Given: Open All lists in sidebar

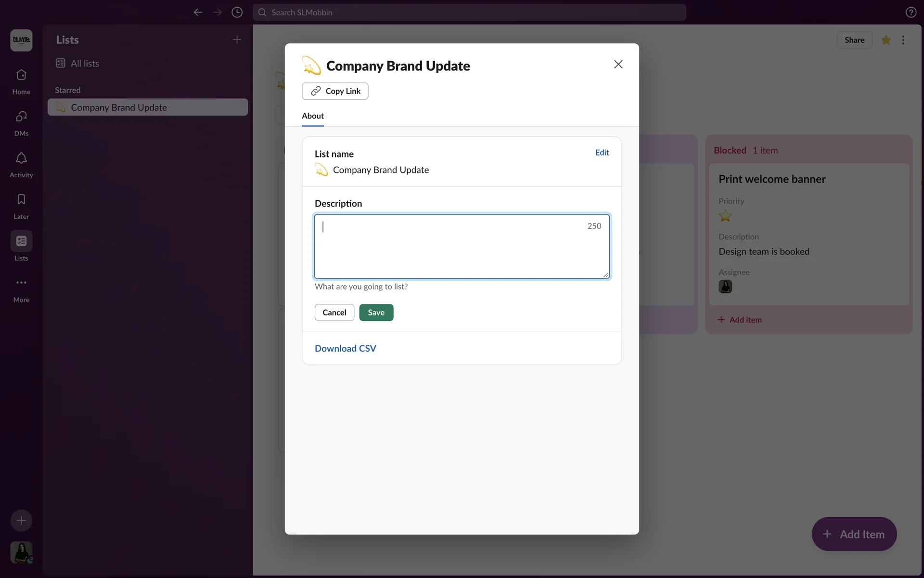Looking at the screenshot, I should (85, 64).
